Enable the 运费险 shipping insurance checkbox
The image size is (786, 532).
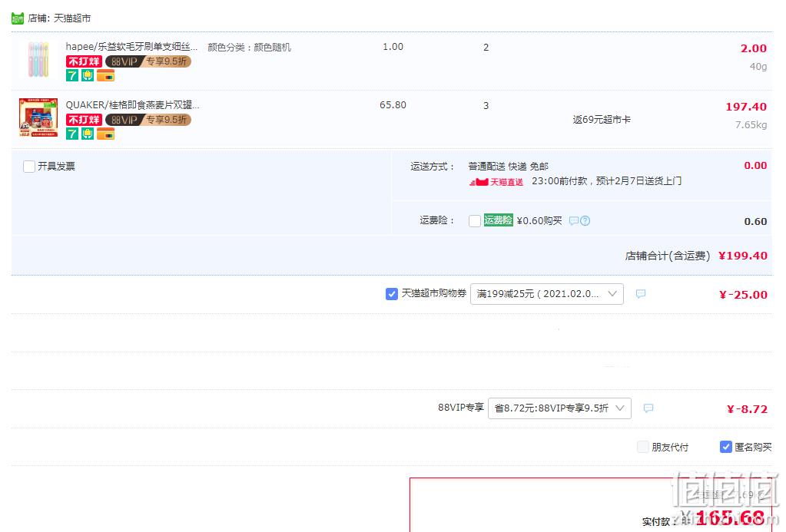click(x=475, y=221)
